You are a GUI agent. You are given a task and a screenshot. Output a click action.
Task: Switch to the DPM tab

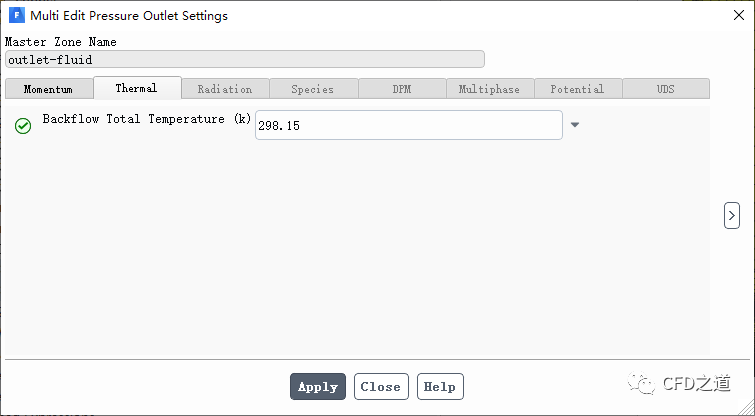pyautogui.click(x=401, y=89)
